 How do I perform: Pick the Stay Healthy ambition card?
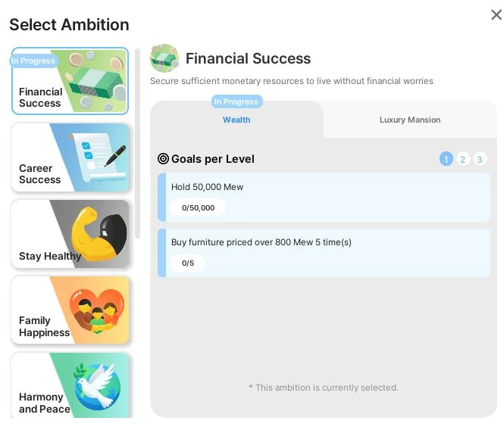coord(69,233)
